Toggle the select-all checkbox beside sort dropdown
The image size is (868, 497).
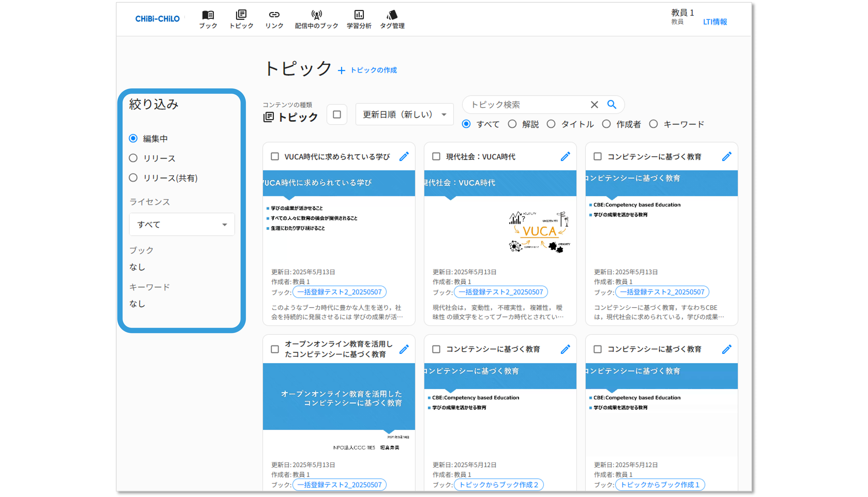tap(337, 114)
